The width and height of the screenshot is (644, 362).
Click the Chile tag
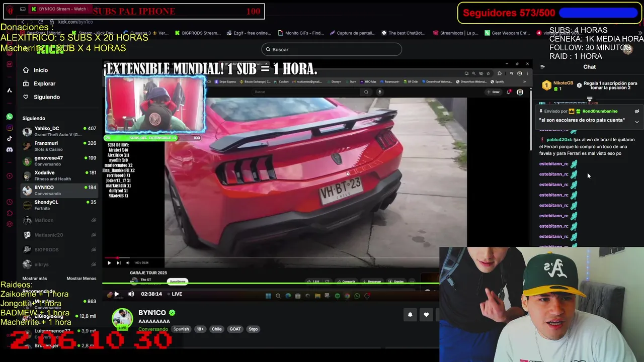(x=216, y=329)
